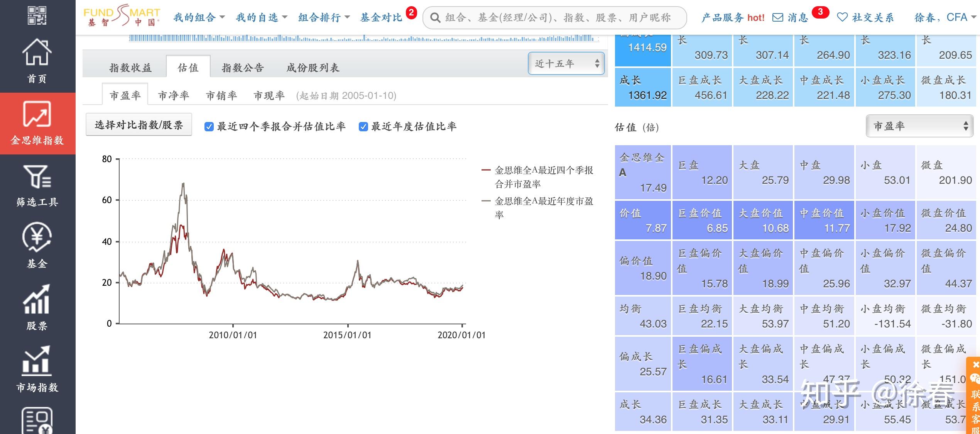Screen dimensions: 980x434
Task: Open 金思维指数 sidebar icon
Action: [x=37, y=114]
